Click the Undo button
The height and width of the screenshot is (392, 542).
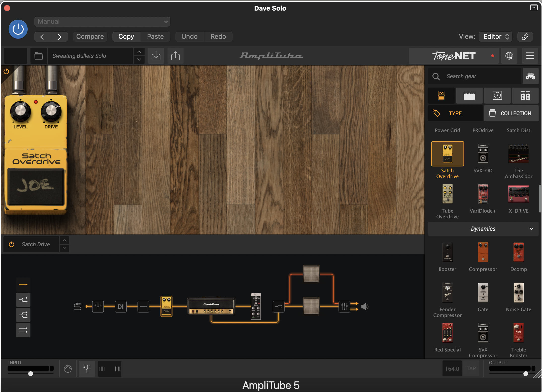[x=189, y=37]
